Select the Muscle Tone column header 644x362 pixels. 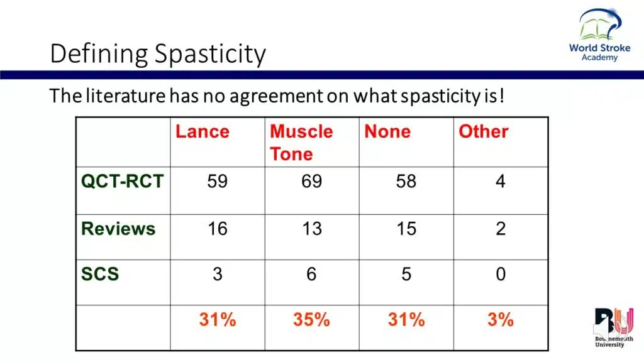point(301,143)
